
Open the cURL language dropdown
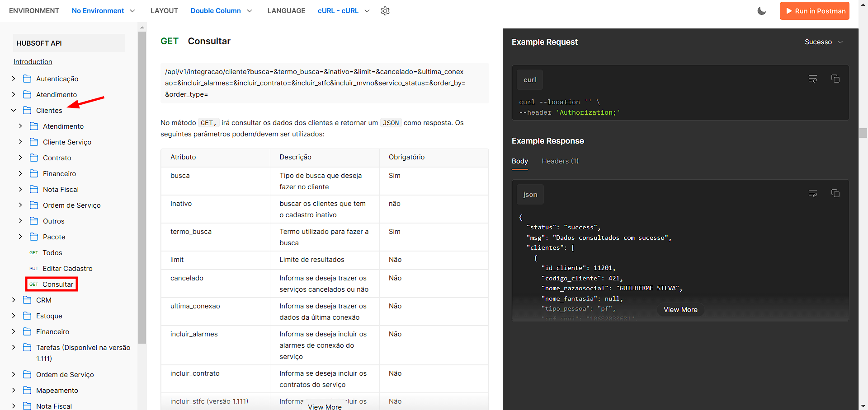click(344, 11)
